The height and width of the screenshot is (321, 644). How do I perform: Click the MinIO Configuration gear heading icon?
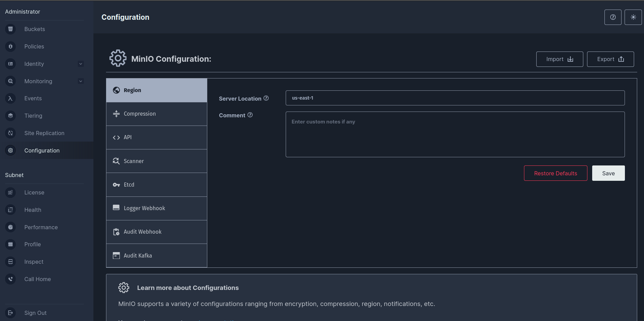pos(118,58)
